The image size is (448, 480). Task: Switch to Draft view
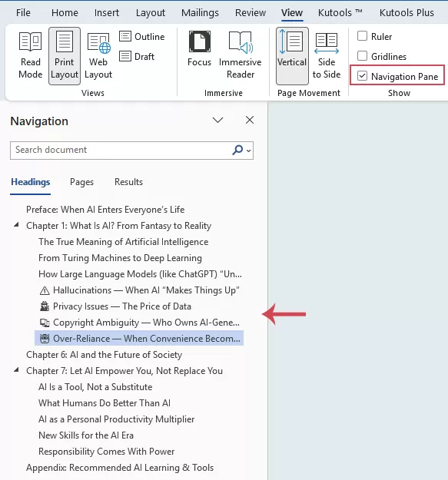click(x=137, y=57)
